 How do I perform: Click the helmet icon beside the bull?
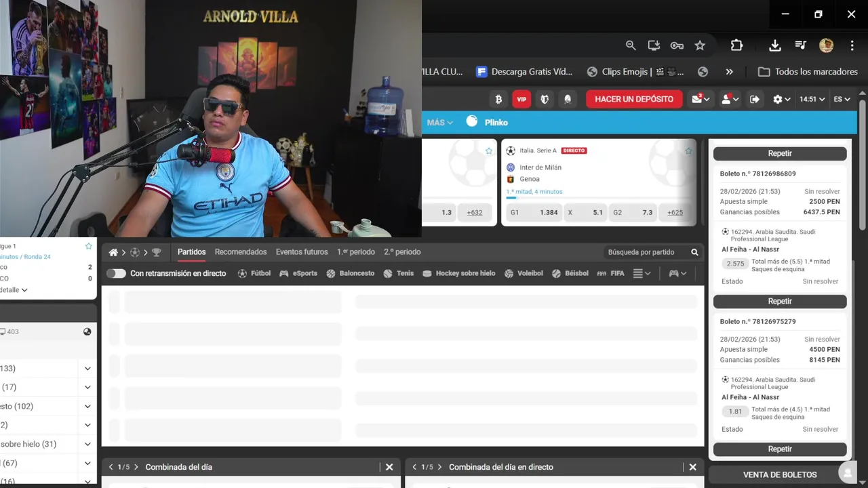568,99
